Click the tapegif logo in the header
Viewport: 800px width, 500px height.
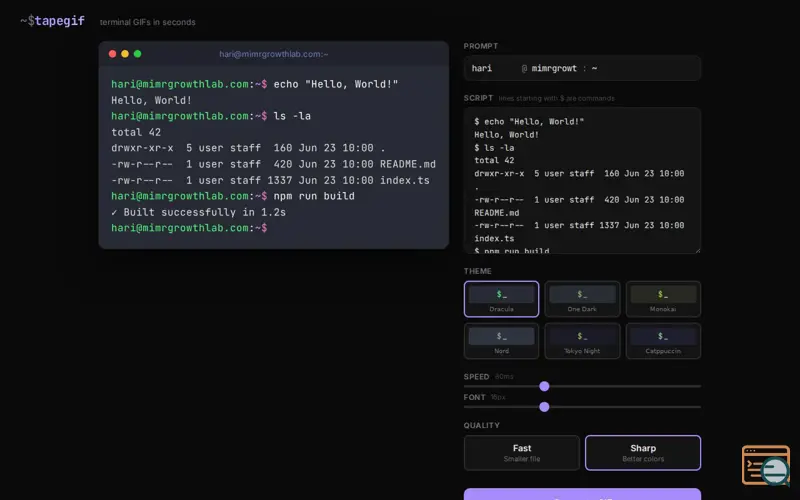click(x=53, y=21)
